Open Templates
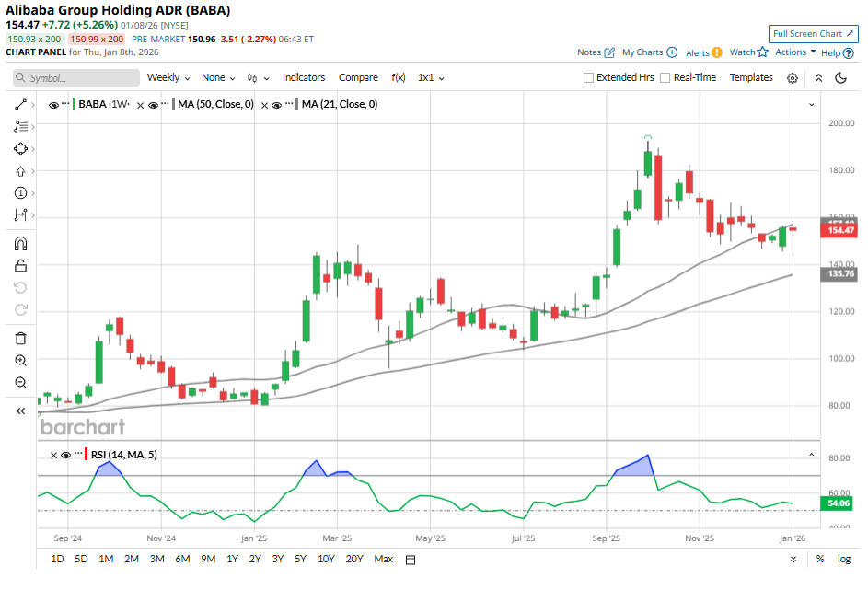The width and height of the screenshot is (868, 590). [x=751, y=78]
